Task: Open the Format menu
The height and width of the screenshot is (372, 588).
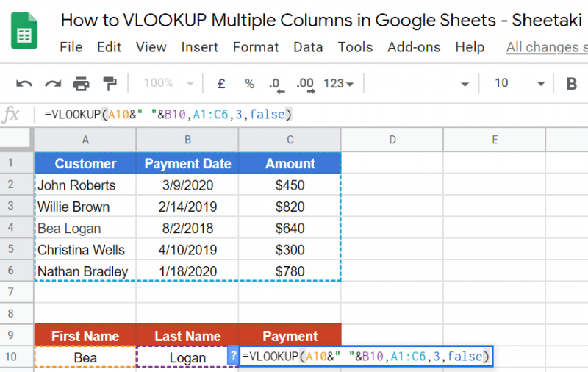Action: click(256, 47)
